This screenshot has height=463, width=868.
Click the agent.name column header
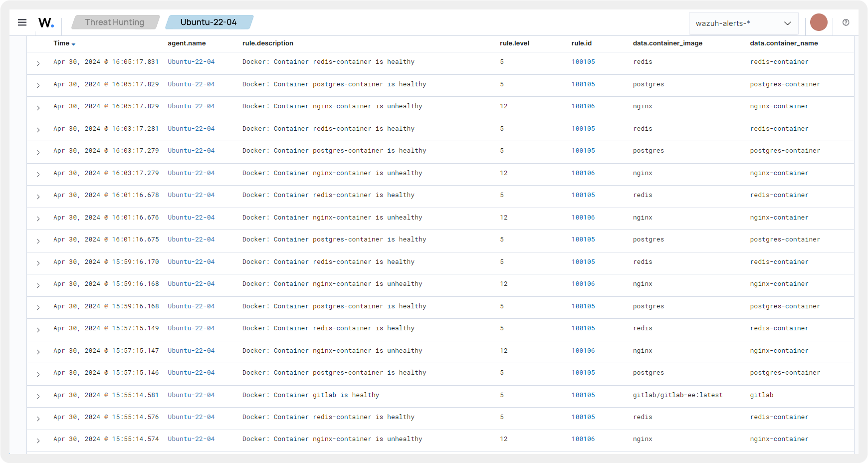tap(187, 43)
